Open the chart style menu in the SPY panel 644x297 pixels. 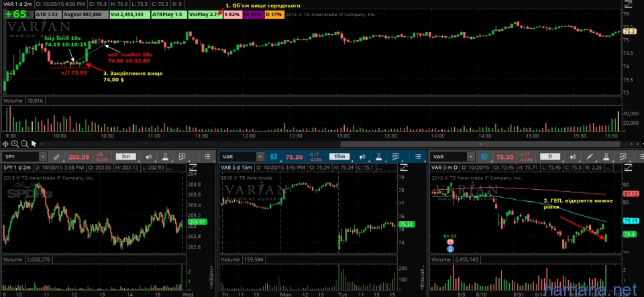pos(149,157)
